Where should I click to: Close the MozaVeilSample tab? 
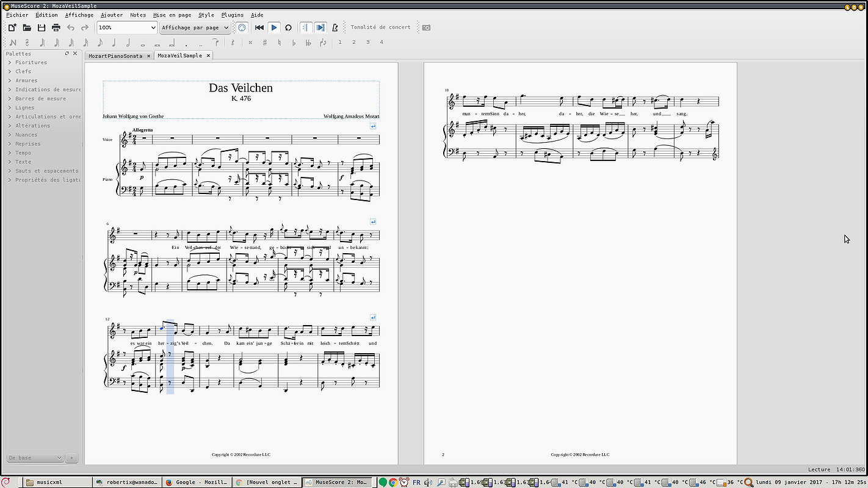[208, 56]
